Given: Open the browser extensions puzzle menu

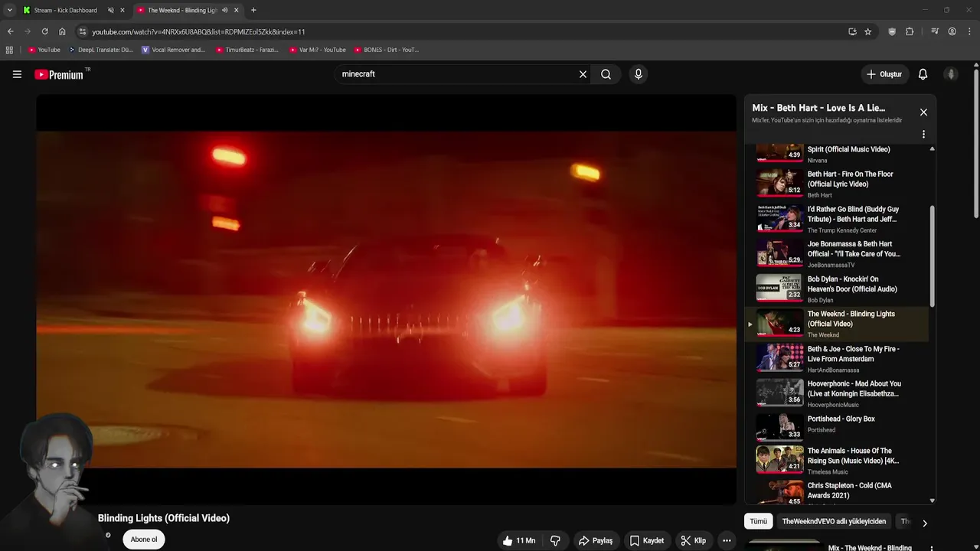Looking at the screenshot, I should point(910,31).
